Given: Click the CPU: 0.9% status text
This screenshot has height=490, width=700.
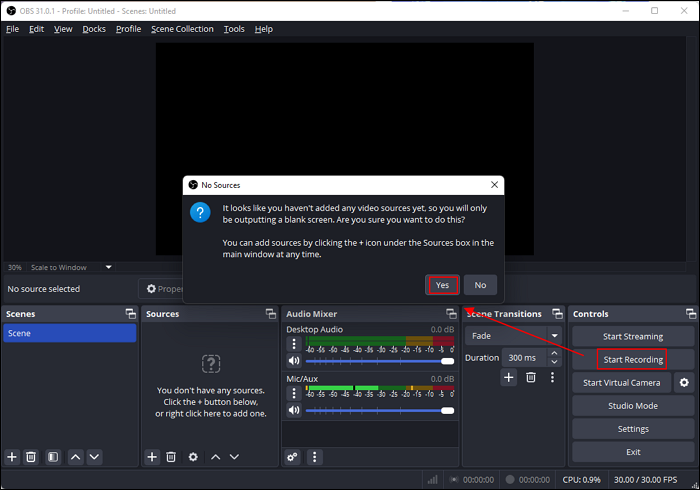Looking at the screenshot, I should pos(581,480).
